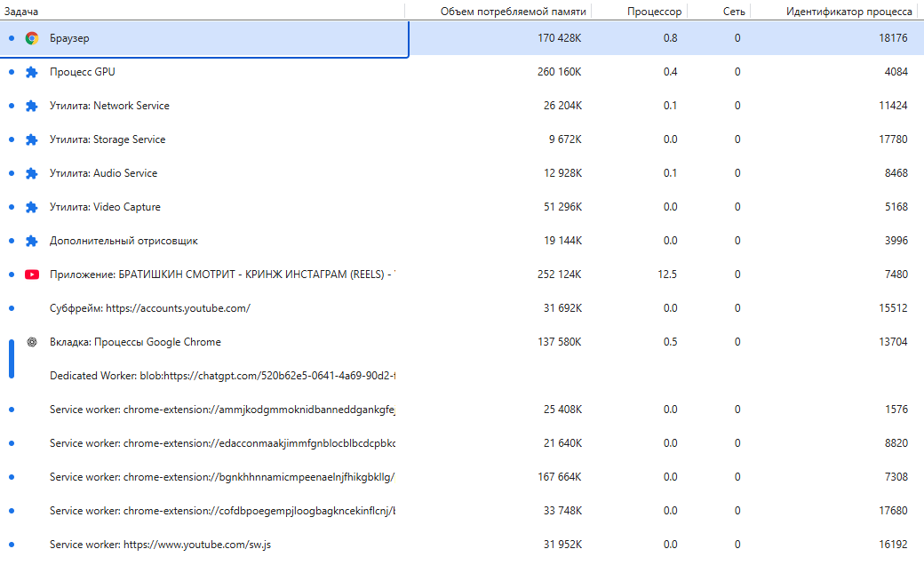Image resolution: width=924 pixels, height=565 pixels.
Task: Select the БРАТИШКИН СМОТРИТ application task
Action: coord(462,275)
